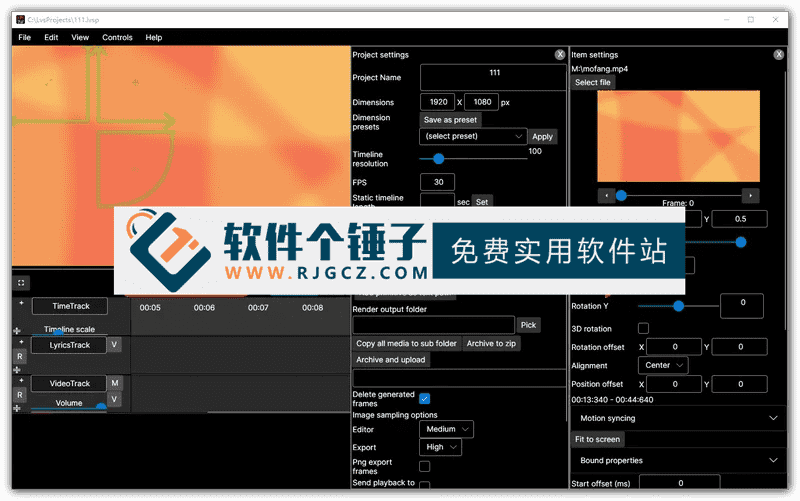Click the VideoTrack name box
This screenshot has width=800, height=501.
pos(69,383)
